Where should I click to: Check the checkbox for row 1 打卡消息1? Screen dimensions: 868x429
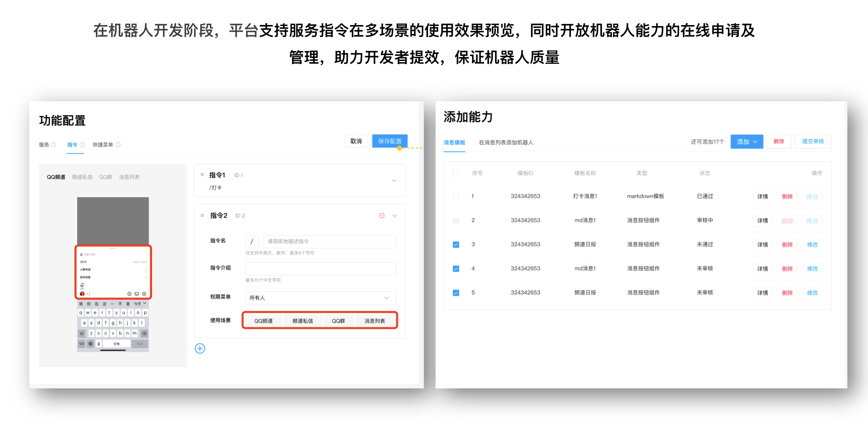coord(456,196)
